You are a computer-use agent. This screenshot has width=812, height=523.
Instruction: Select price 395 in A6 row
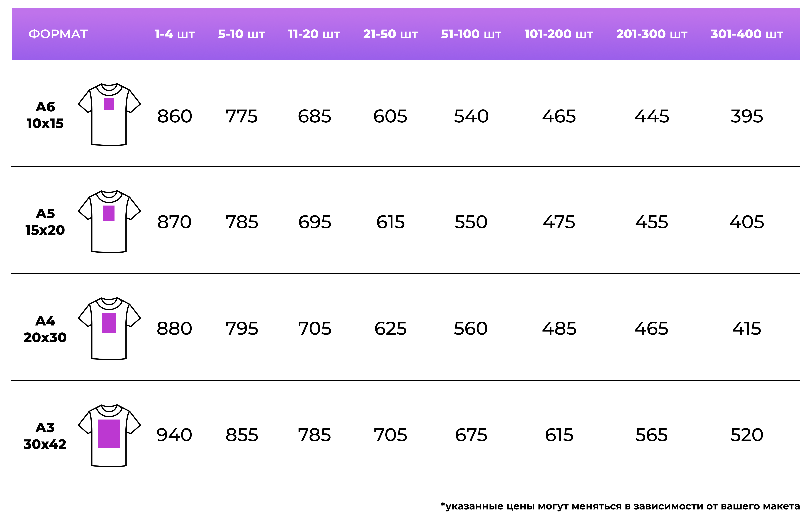click(x=747, y=116)
